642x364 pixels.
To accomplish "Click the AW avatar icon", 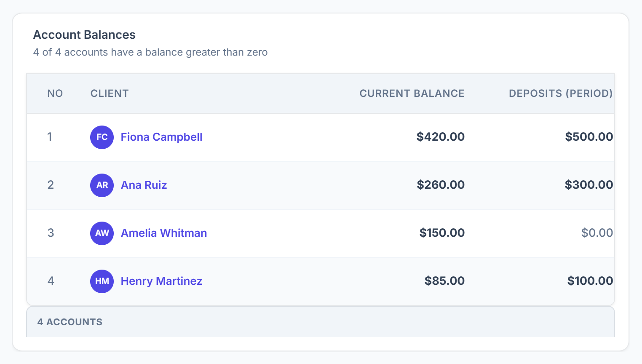I will [102, 233].
